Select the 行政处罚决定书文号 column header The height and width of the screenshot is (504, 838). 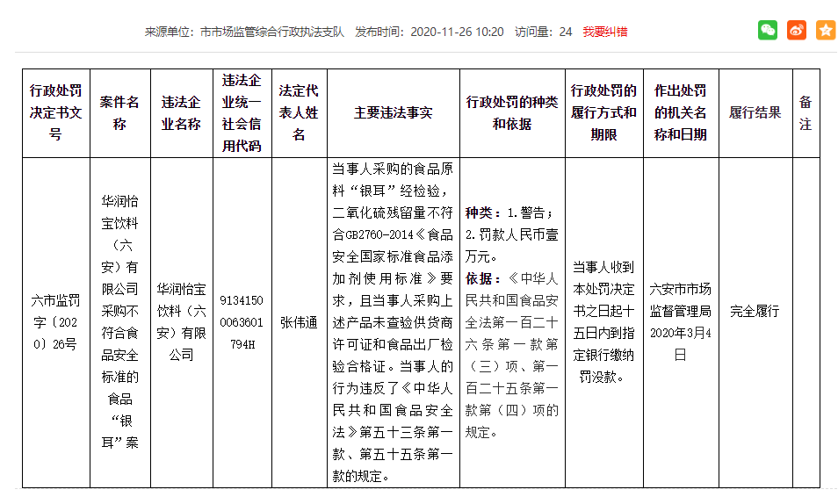tap(55, 112)
